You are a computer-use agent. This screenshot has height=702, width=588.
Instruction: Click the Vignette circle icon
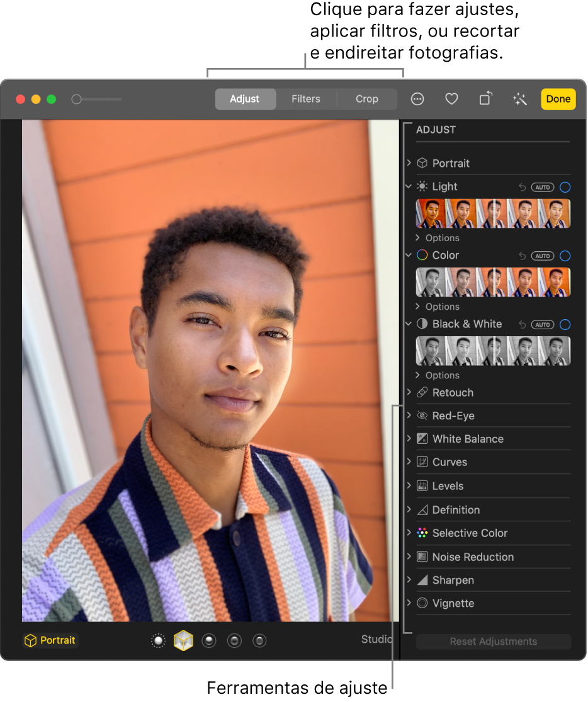tap(422, 603)
